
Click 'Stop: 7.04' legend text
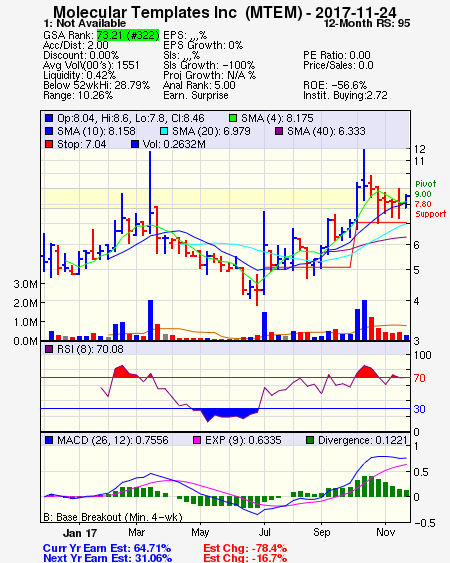(x=82, y=144)
